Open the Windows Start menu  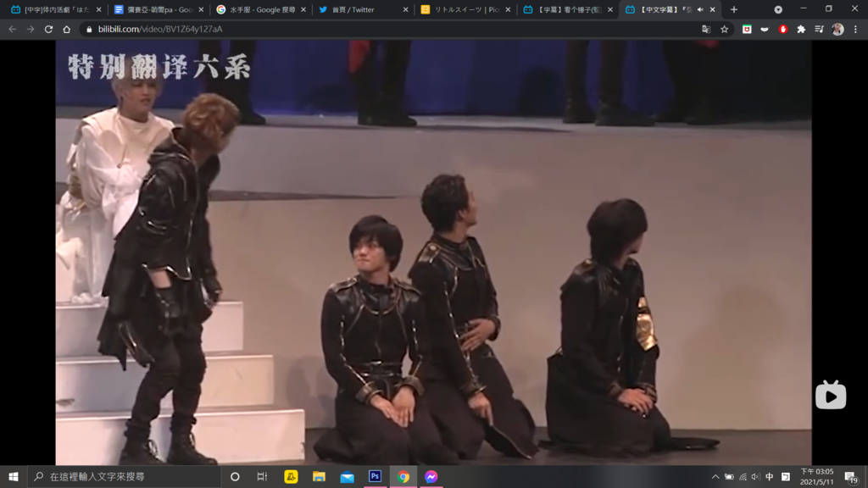[x=14, y=476]
